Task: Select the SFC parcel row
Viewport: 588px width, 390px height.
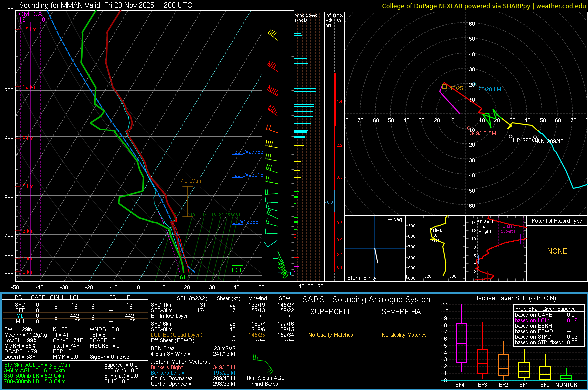Action: [x=75, y=305]
